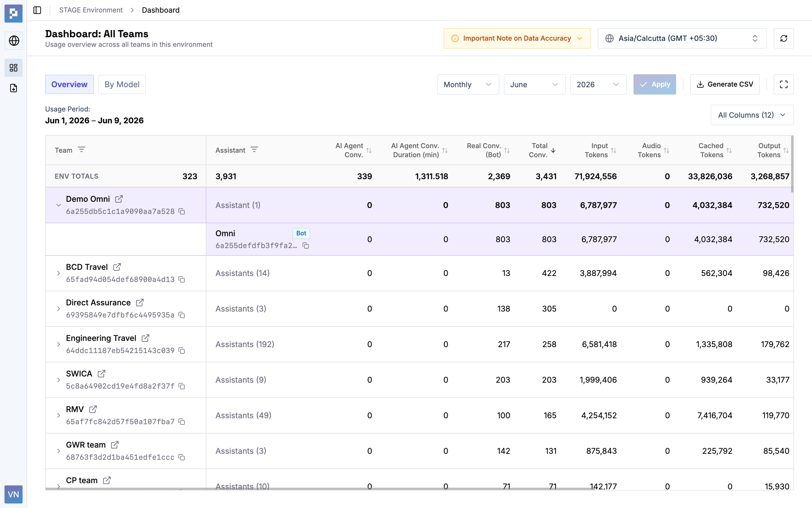Open the dashboard grid sidebar icon

coord(14,68)
